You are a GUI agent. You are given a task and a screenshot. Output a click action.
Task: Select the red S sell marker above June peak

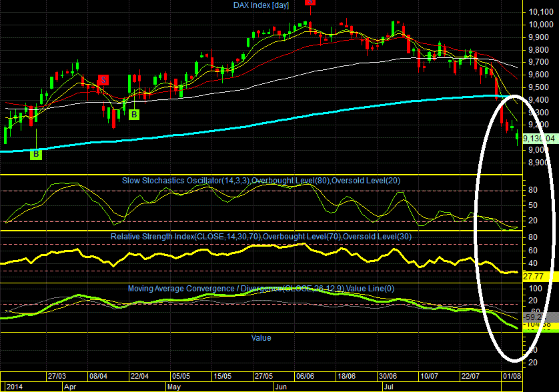point(310,2)
